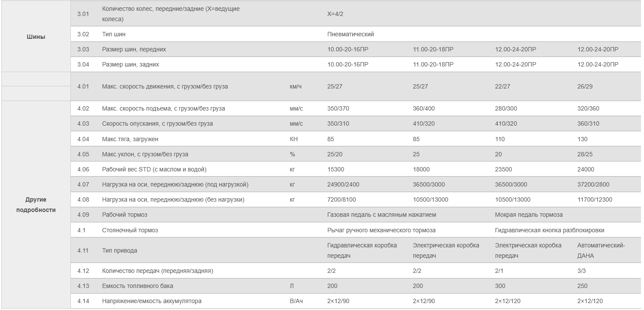Click the 'Гидравлическая кнопка разблокировки' parking brake cell
Screen dimensions: 644x310
click(550, 230)
